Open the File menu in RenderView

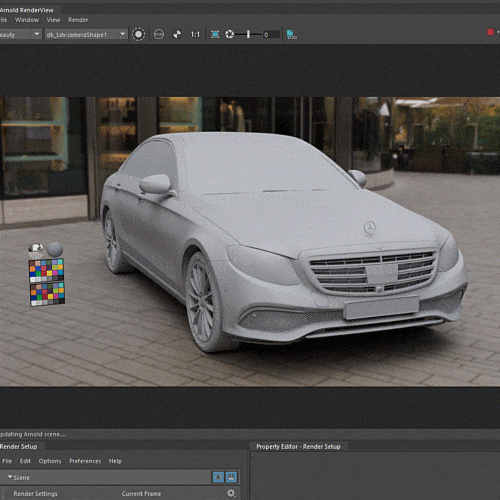coord(3,20)
